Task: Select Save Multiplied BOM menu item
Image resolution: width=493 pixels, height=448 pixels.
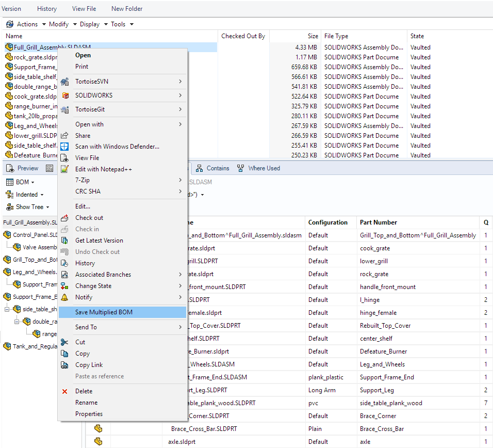Action: click(123, 312)
